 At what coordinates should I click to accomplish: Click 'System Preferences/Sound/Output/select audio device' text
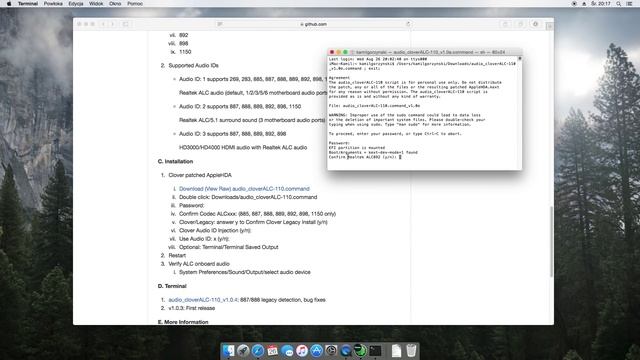click(x=244, y=272)
